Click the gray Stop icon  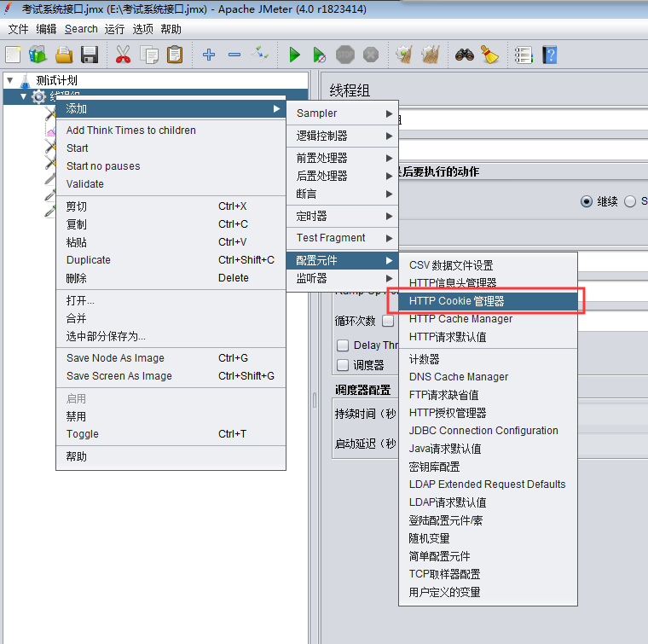click(345, 55)
